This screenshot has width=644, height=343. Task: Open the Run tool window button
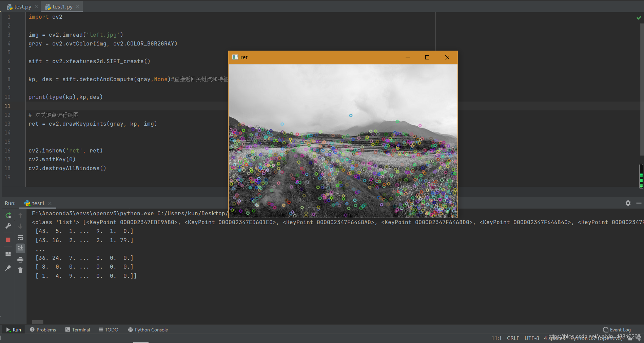14,330
